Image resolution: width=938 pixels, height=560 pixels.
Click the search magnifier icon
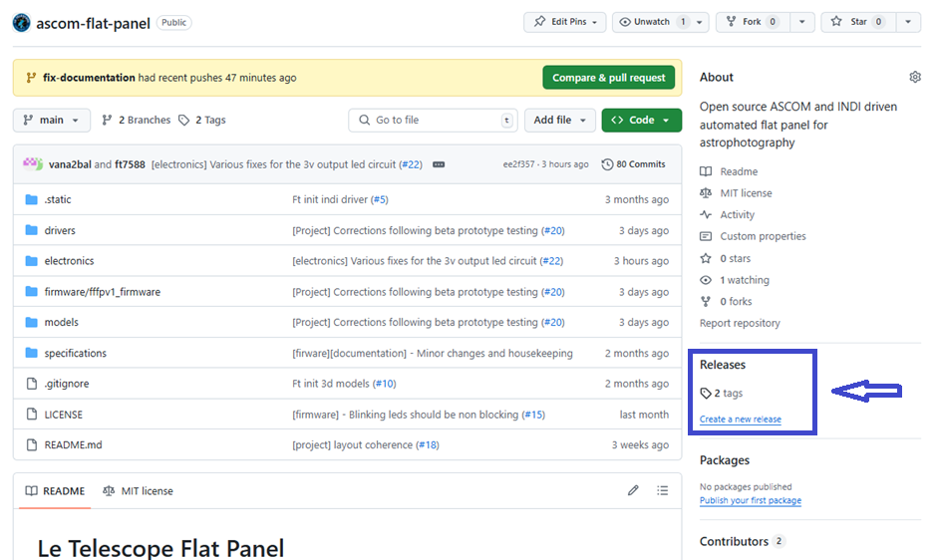coord(364,120)
